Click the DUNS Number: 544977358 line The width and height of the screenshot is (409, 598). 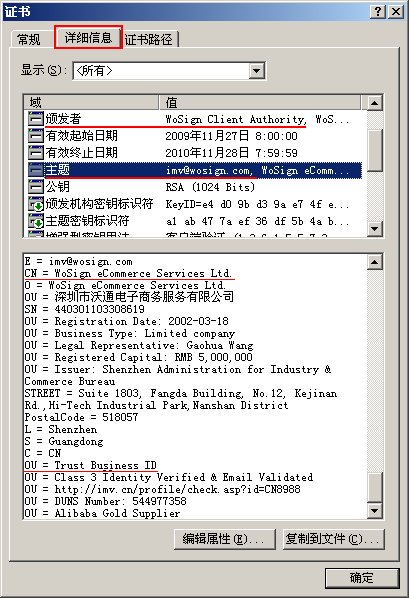(106, 501)
